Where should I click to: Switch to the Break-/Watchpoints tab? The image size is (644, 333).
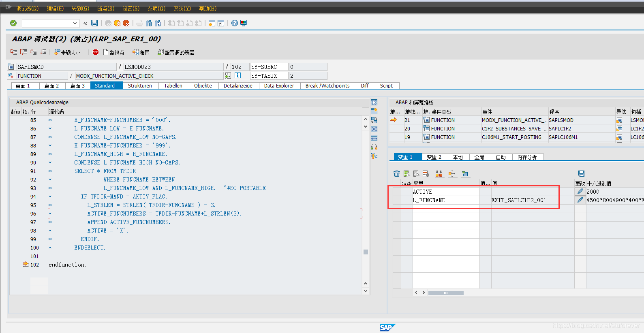point(327,85)
